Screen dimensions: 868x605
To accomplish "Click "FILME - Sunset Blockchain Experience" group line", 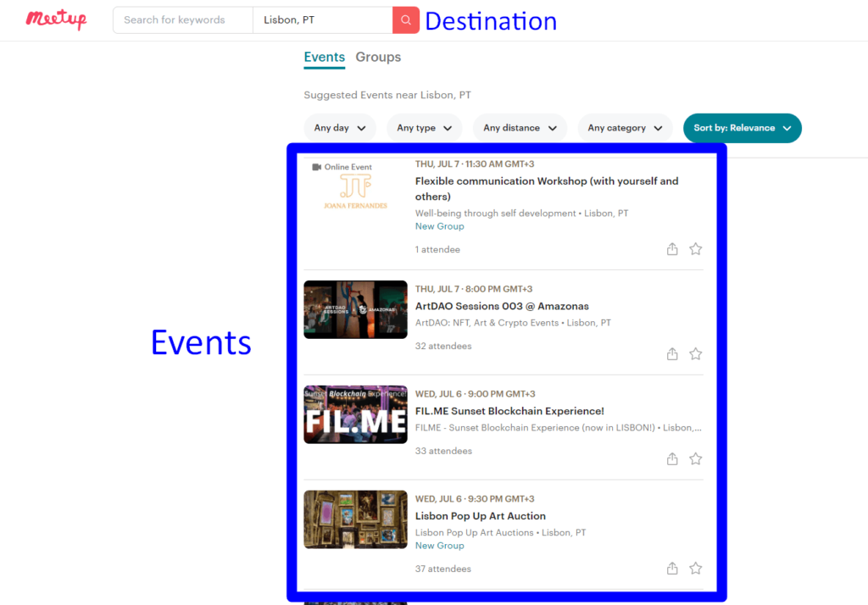I will click(x=558, y=427).
